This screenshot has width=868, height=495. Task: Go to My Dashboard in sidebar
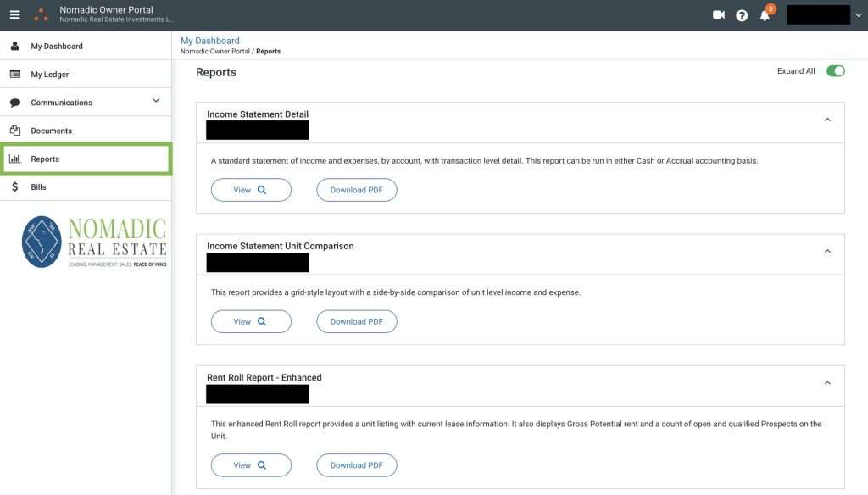pyautogui.click(x=56, y=47)
